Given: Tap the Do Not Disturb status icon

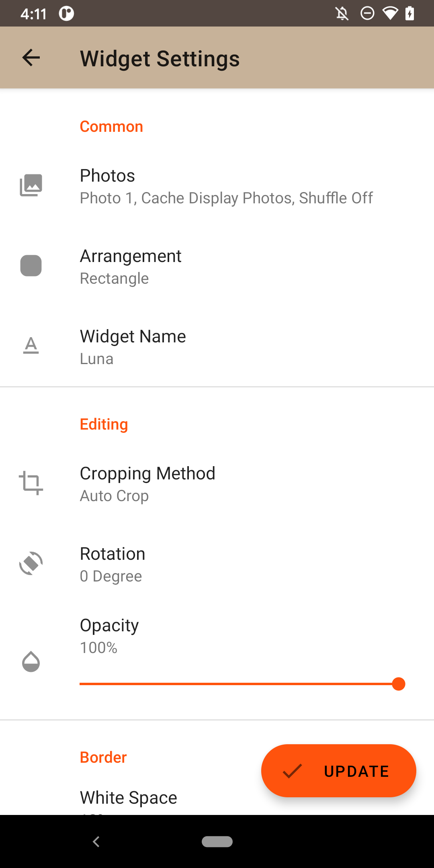Looking at the screenshot, I should (367, 13).
